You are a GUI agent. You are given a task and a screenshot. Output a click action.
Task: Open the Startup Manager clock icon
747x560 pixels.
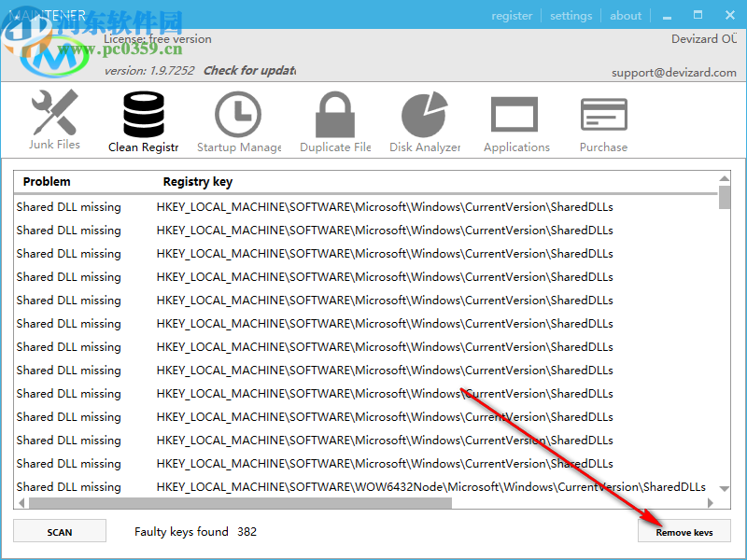[238, 114]
